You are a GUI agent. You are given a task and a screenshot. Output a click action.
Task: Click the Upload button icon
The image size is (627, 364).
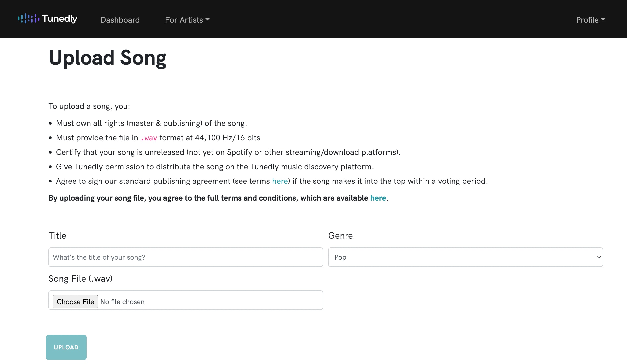pyautogui.click(x=66, y=347)
